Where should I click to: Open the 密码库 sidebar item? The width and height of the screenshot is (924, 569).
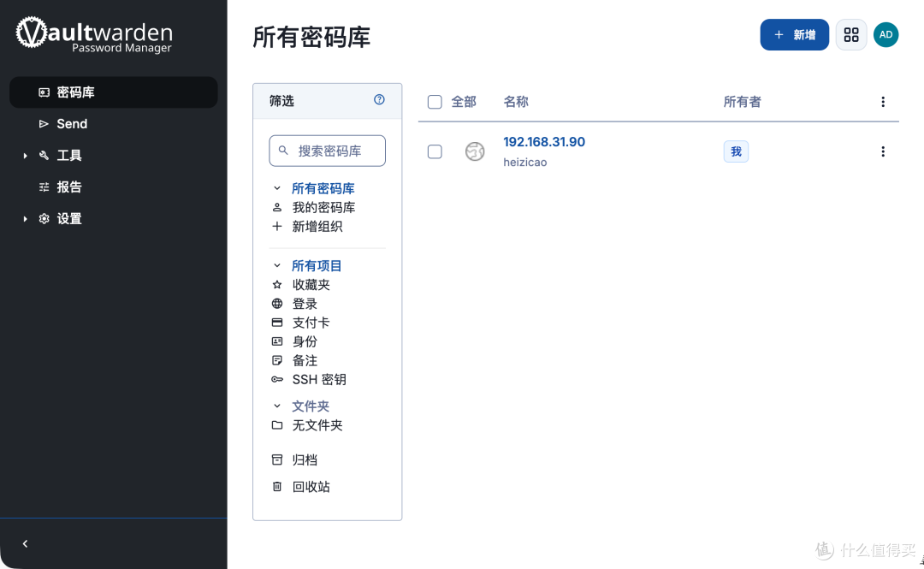pyautogui.click(x=113, y=92)
